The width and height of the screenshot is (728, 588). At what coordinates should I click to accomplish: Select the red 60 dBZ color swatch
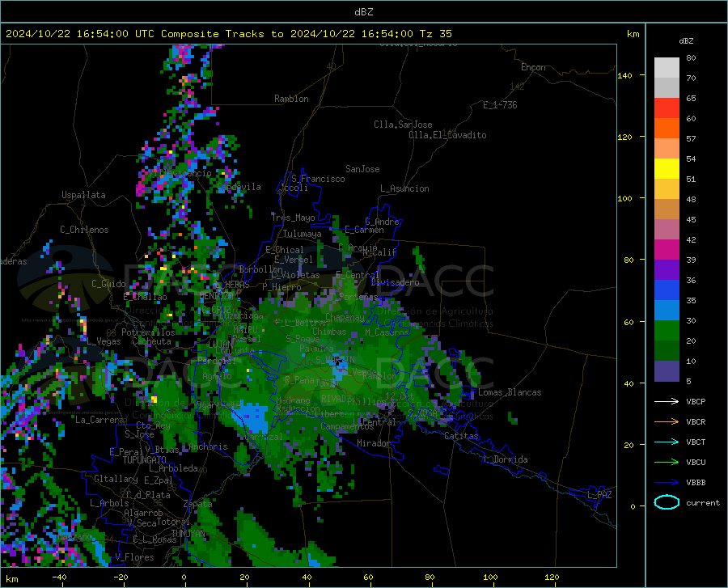click(x=667, y=108)
